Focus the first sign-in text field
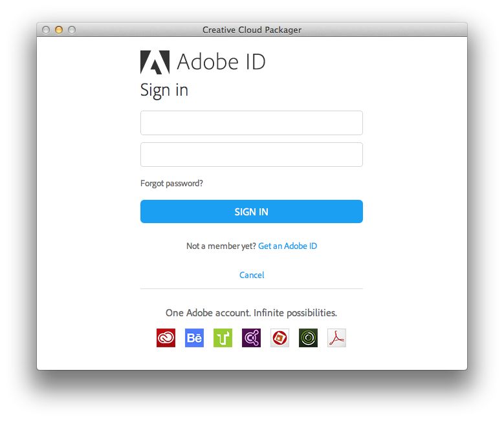The height and width of the screenshot is (421, 504). click(x=251, y=123)
